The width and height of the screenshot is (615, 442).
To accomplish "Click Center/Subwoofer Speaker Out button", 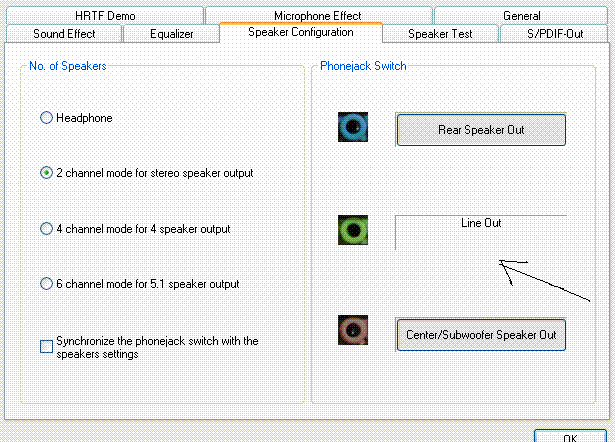I will coord(481,335).
